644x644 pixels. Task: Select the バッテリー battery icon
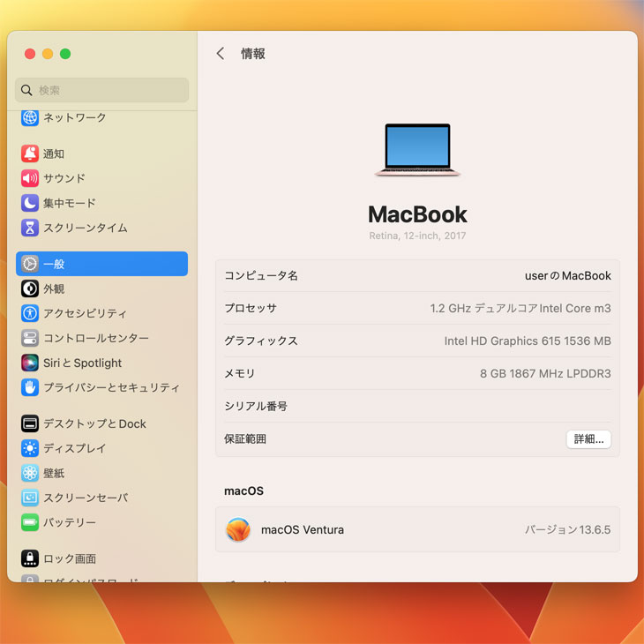(x=30, y=522)
